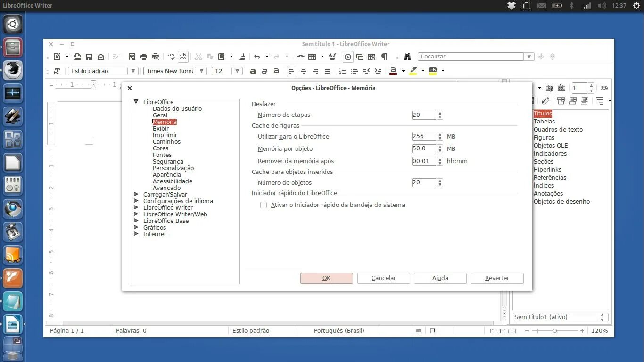This screenshot has width=644, height=362.
Task: Click the Underline formatting icon
Action: pyautogui.click(x=276, y=71)
